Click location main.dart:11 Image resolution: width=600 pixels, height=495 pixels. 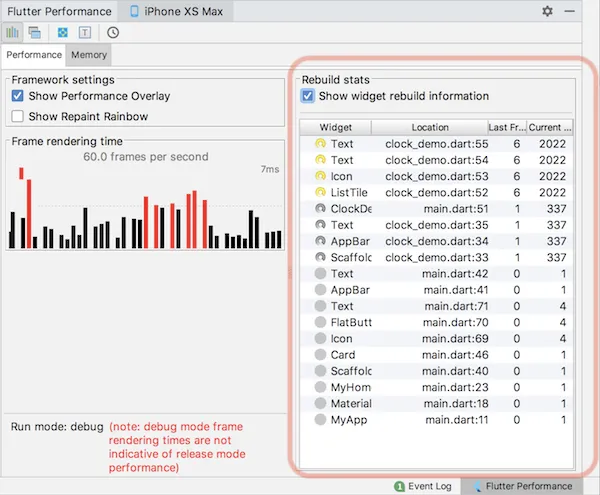pyautogui.click(x=457, y=420)
